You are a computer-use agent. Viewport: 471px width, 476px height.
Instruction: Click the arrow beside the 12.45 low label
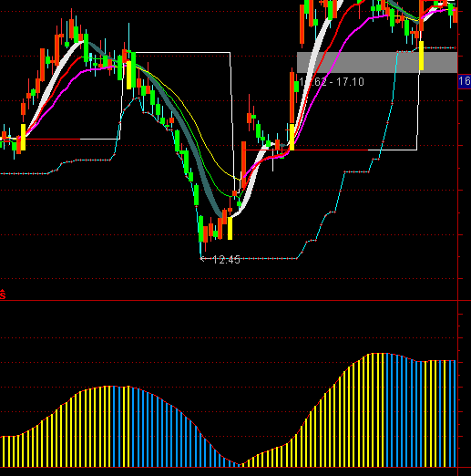(x=203, y=259)
